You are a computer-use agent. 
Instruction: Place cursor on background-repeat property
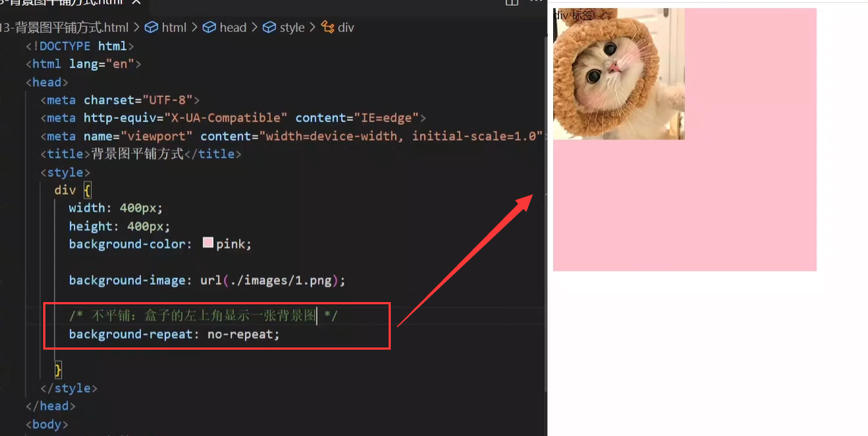coord(131,335)
